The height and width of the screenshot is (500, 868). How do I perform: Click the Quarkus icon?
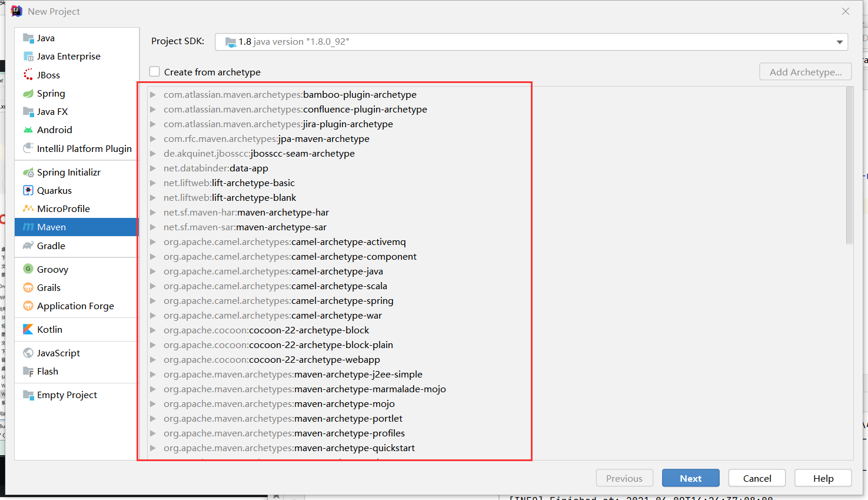(28, 190)
